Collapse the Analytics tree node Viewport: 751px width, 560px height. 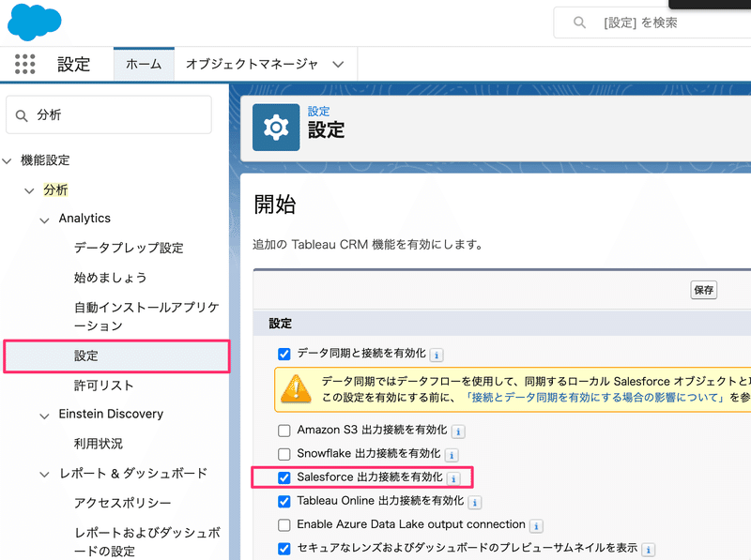[44, 220]
